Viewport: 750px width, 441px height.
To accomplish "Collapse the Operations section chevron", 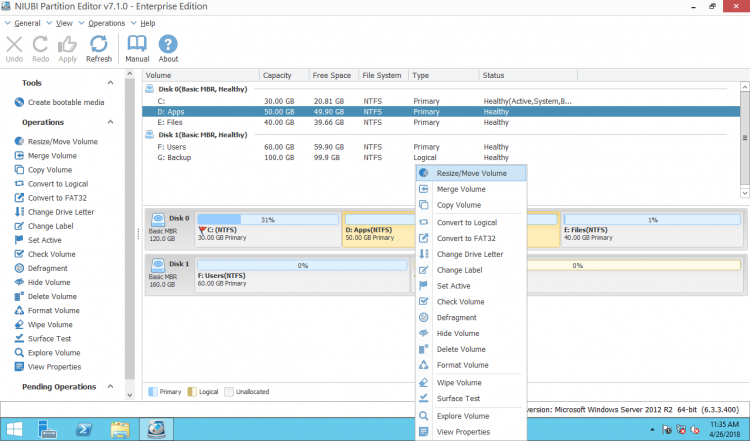I will (110, 122).
